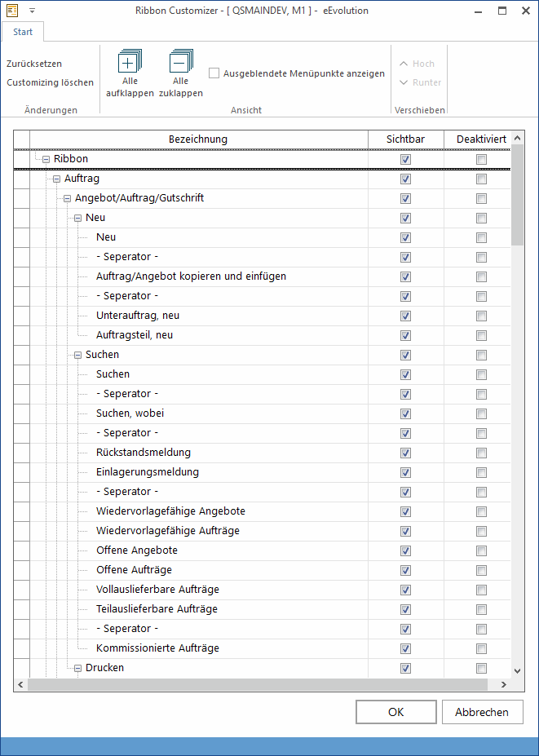
Task: Click the vertical scrollbar down arrow
Action: tap(517, 670)
